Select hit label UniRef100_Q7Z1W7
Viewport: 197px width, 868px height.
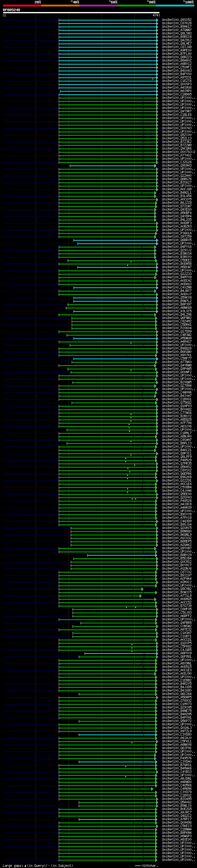177,206
